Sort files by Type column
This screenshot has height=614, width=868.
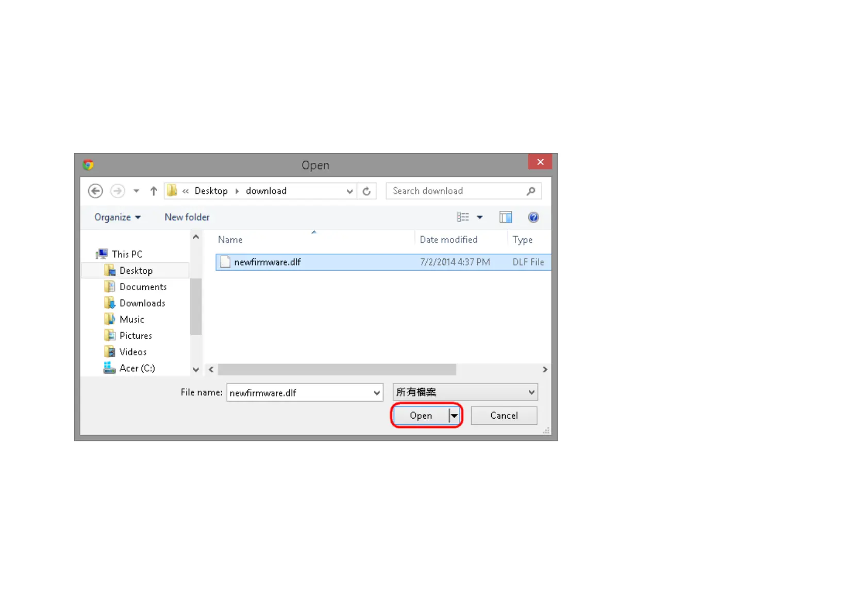point(523,240)
